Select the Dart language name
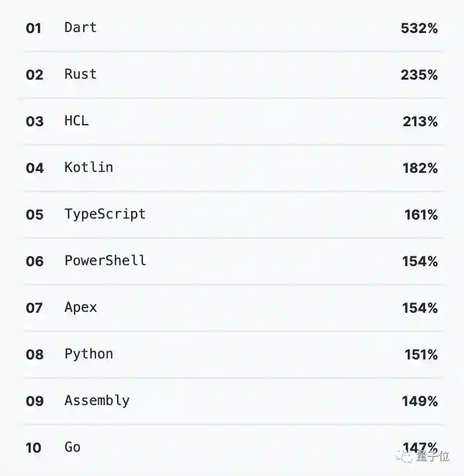Screen dimensions: 464x476 pyautogui.click(x=81, y=27)
